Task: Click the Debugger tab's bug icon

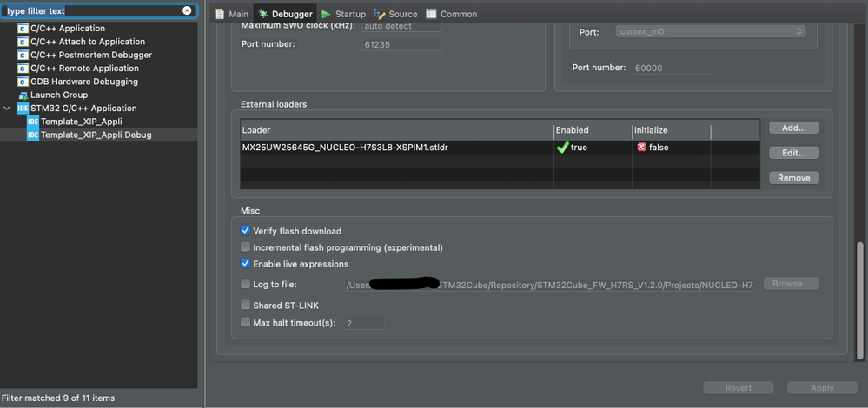Action: [263, 14]
